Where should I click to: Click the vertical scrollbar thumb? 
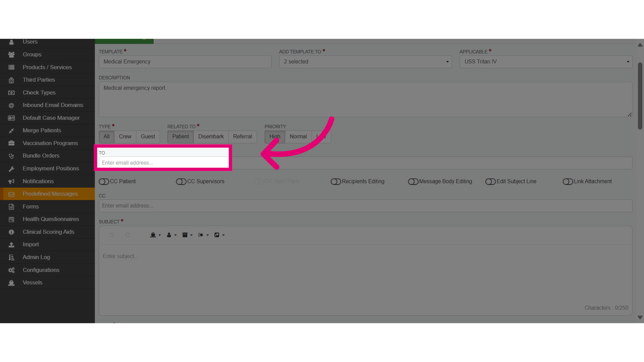click(640, 96)
